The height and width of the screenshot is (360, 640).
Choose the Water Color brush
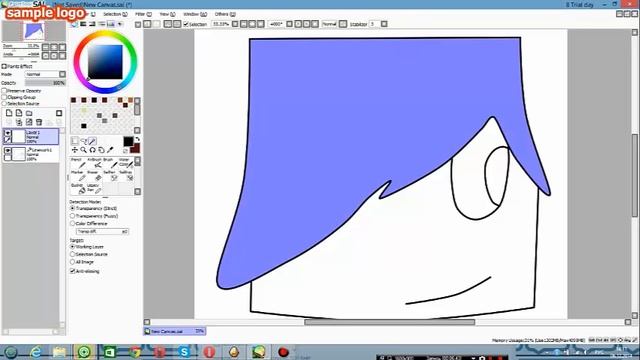(x=126, y=162)
